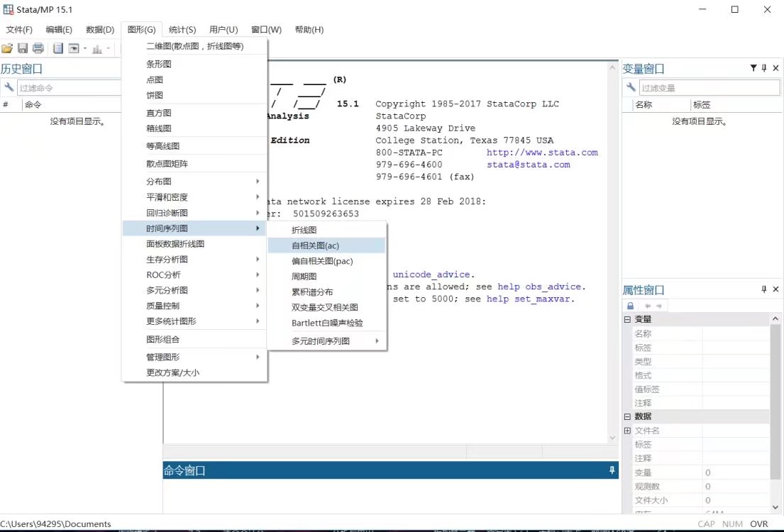Open the Graph icon dropdown arrow
The height and width of the screenshot is (532, 784).
(x=109, y=48)
